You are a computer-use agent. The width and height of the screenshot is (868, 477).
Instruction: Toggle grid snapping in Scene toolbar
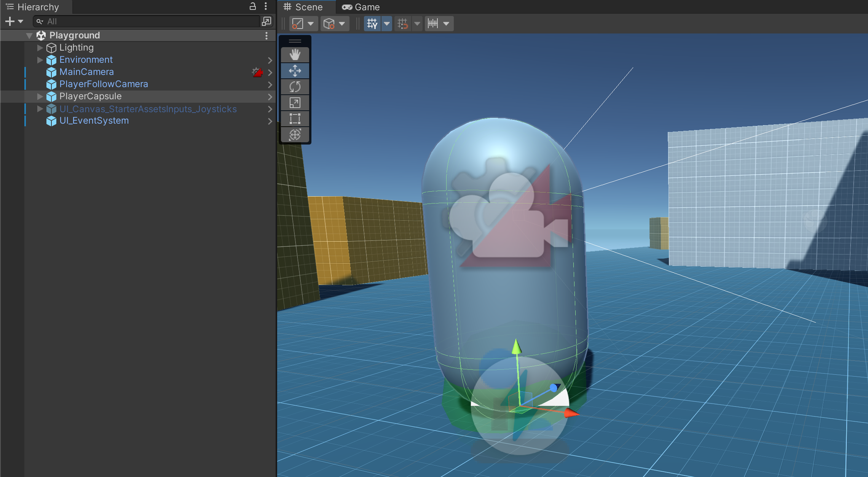click(403, 24)
